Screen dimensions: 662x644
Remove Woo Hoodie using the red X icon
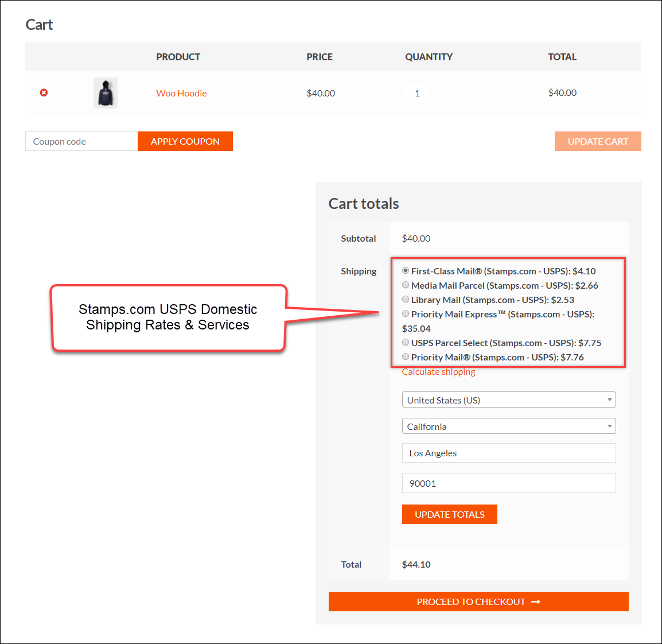(x=44, y=92)
